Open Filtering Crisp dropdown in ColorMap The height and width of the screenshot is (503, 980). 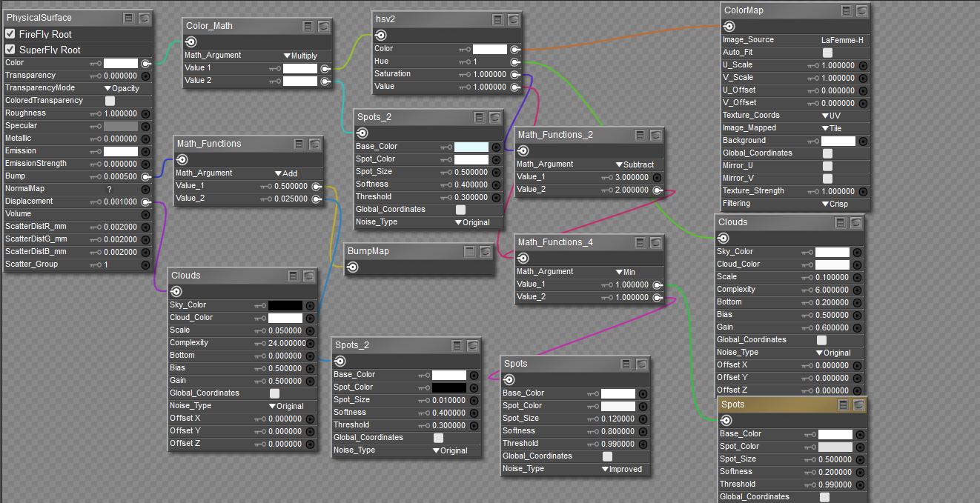point(835,204)
